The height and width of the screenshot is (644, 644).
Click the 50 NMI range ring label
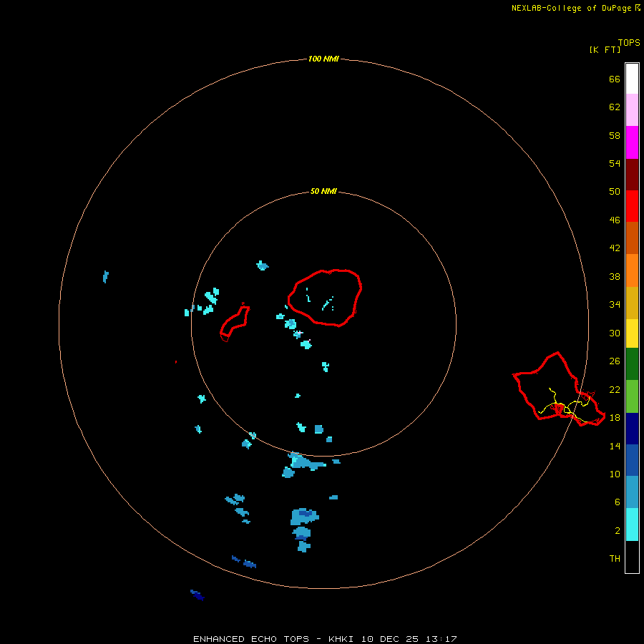coord(323,191)
